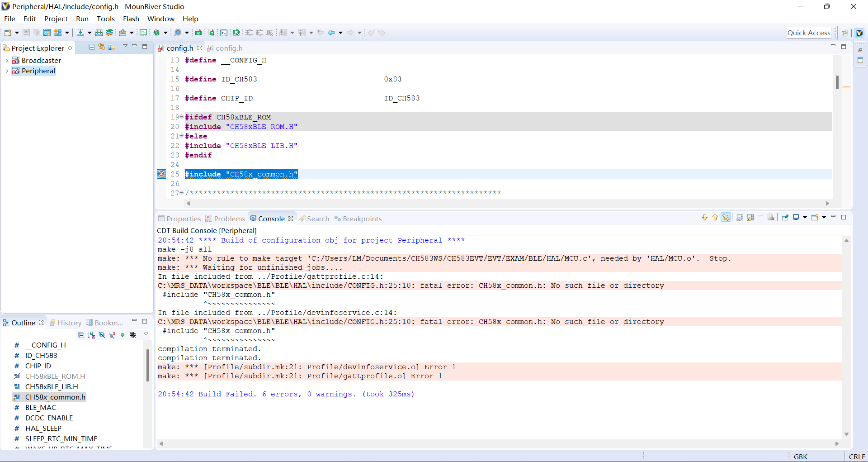This screenshot has height=462, width=868.
Task: Click the Console scroll-down arrow
Action: (846, 434)
